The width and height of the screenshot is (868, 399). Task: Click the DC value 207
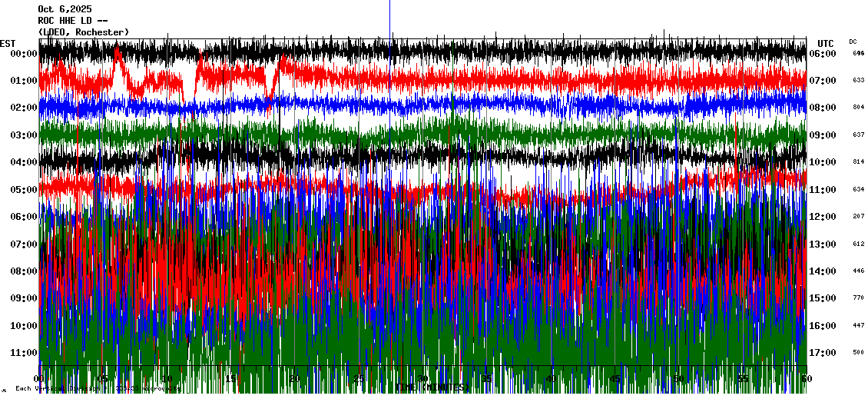(x=858, y=217)
